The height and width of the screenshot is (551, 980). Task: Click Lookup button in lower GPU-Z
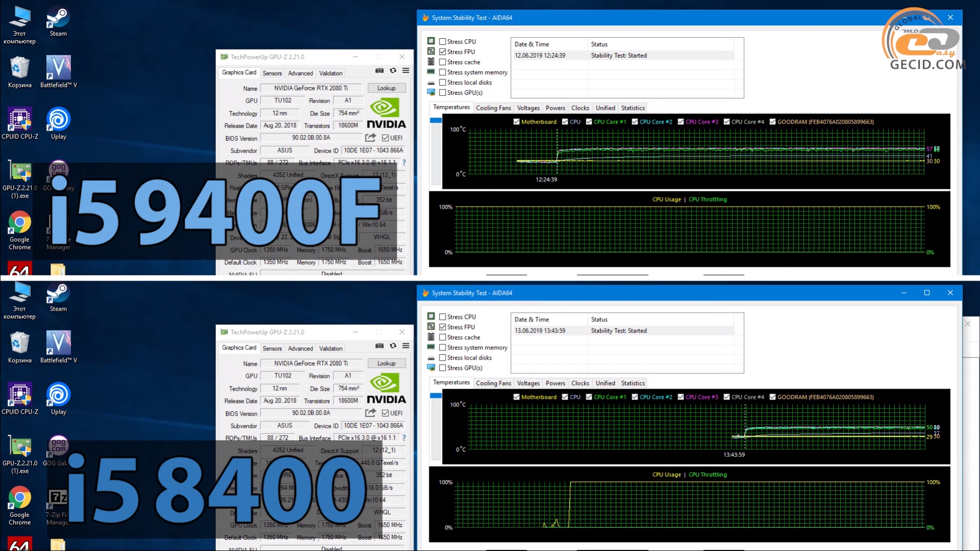(x=386, y=363)
